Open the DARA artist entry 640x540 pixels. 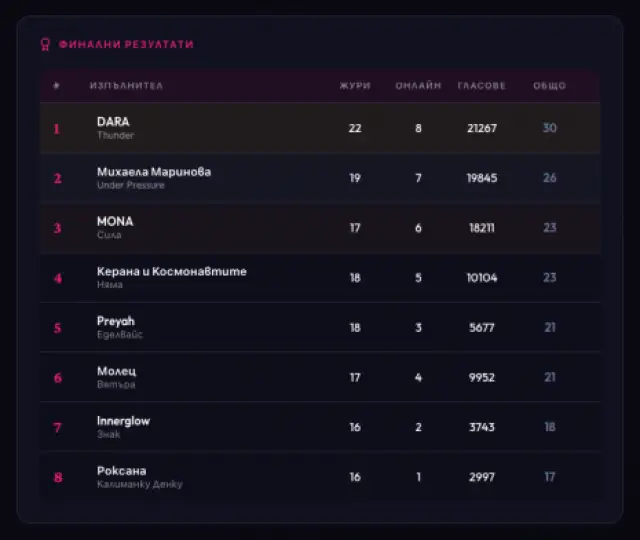pos(113,122)
